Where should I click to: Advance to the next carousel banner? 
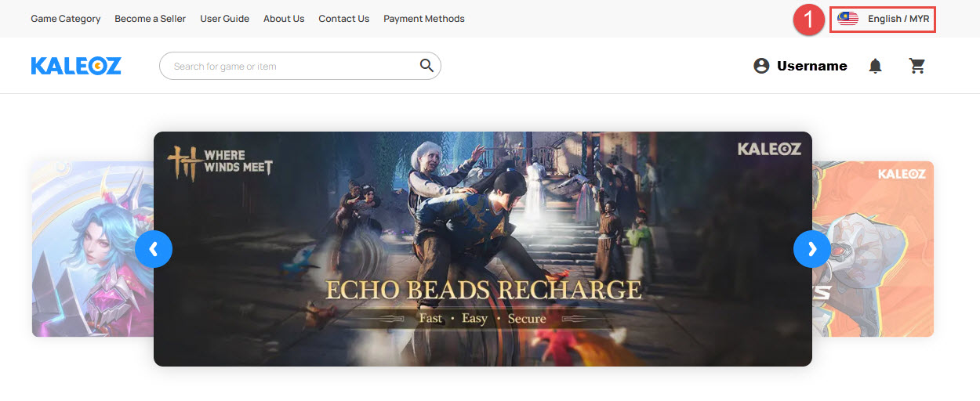pyautogui.click(x=812, y=249)
